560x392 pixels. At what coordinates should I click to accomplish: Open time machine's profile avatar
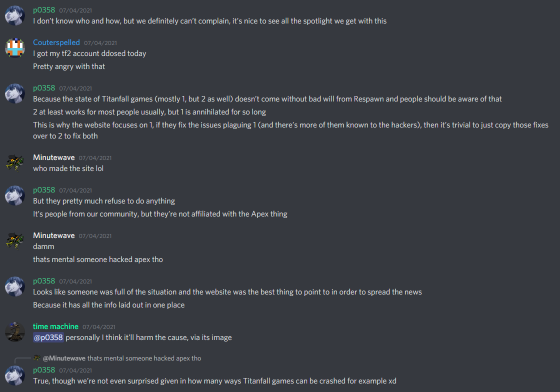tap(15, 332)
